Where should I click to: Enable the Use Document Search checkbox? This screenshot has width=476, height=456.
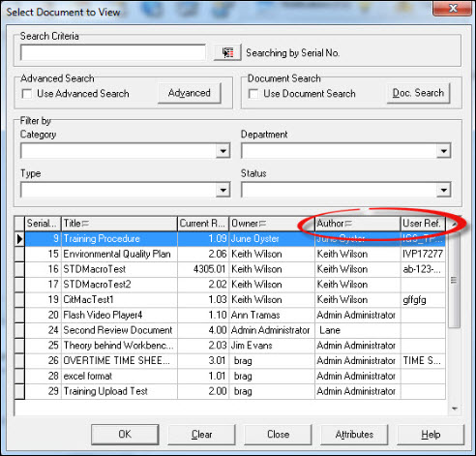tap(253, 94)
